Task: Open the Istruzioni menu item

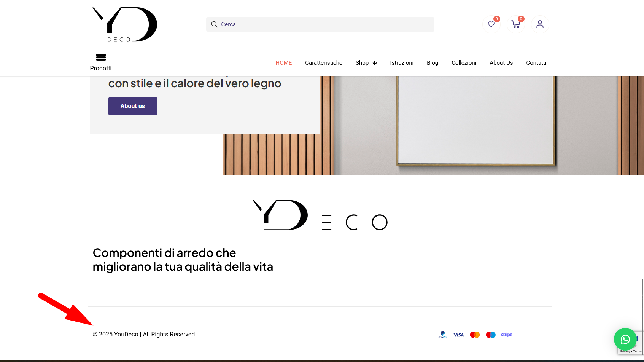Action: (x=402, y=63)
